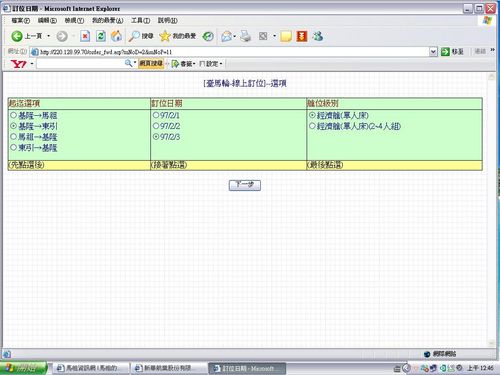Click the orange download-arrow icon in toolbar
Image resolution: width=500 pixels, height=375 pixels.
pos(302,36)
